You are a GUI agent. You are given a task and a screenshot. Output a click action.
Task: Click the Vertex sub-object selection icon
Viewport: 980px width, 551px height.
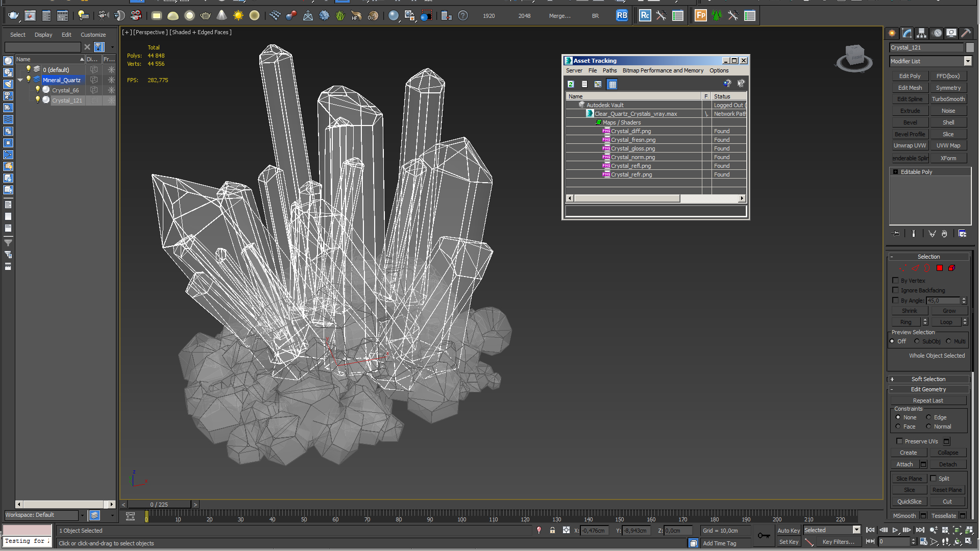[x=902, y=268]
